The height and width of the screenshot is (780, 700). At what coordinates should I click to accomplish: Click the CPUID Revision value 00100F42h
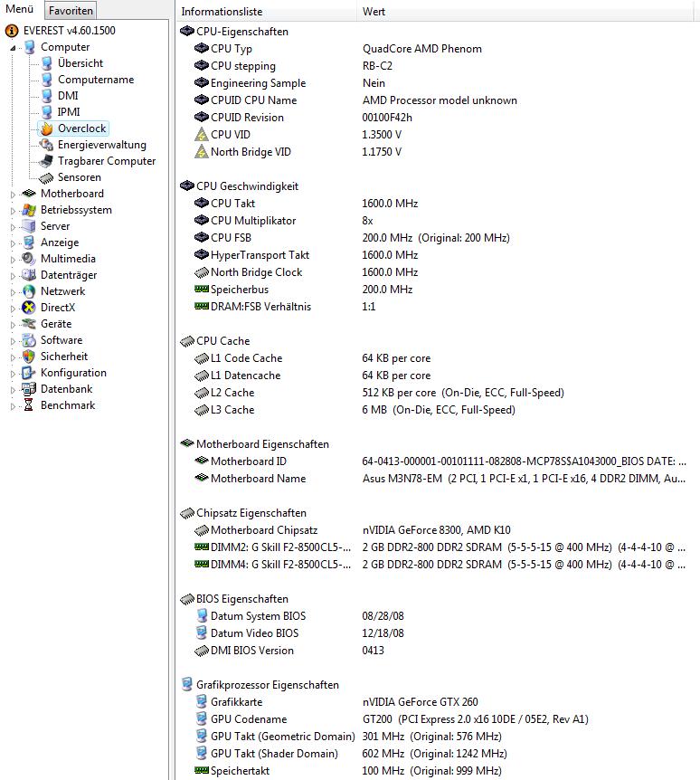pos(387,118)
